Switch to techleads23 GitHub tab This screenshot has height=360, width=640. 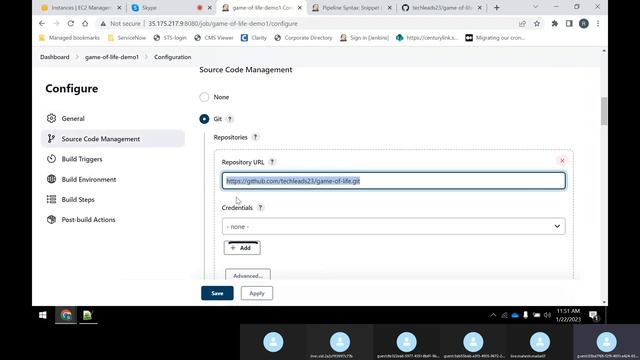(x=442, y=8)
